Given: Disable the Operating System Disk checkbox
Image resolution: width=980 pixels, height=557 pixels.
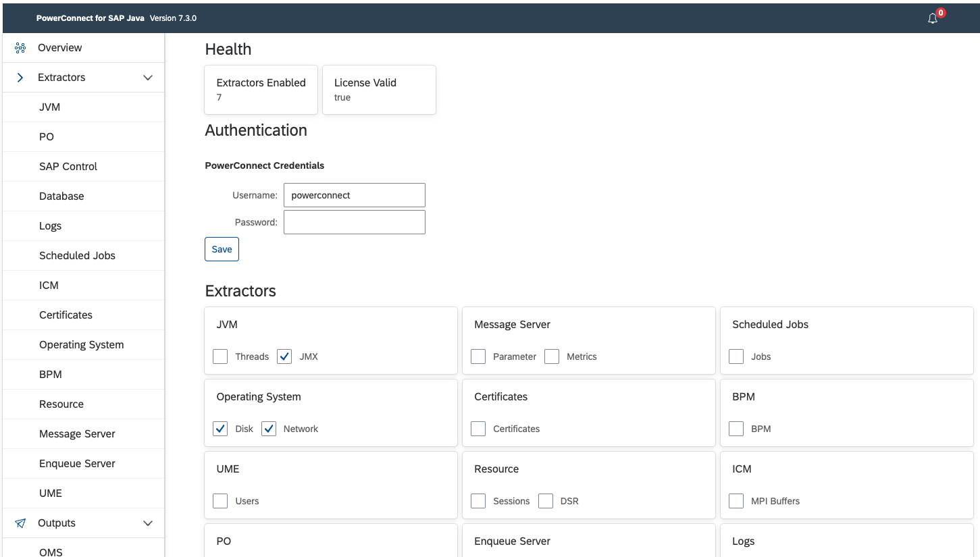Looking at the screenshot, I should [x=220, y=429].
